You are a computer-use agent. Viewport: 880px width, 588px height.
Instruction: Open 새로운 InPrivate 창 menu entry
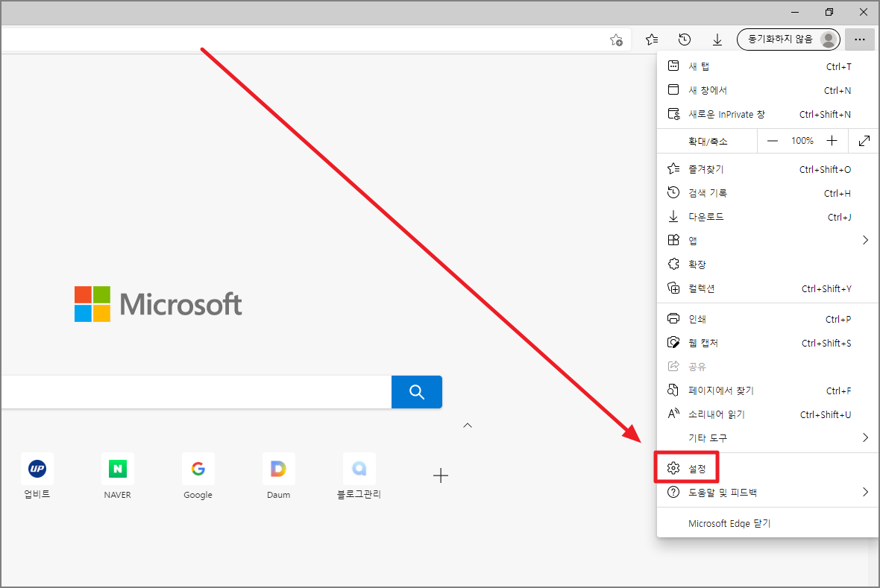(x=767, y=115)
